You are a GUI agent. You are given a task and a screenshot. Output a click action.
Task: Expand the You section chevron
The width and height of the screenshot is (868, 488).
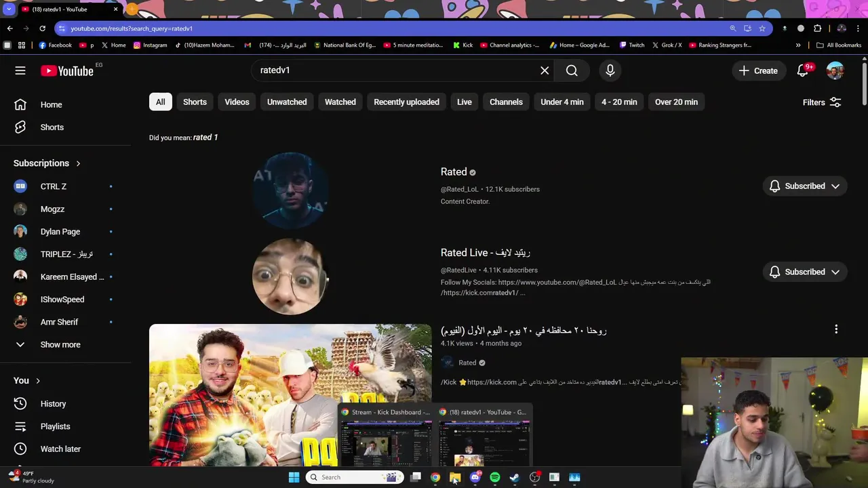pos(38,381)
